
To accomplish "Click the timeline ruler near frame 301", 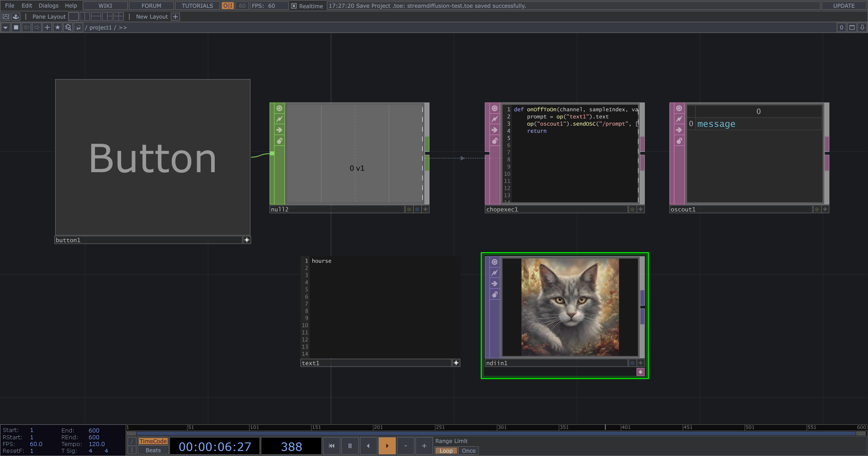I will (502, 427).
